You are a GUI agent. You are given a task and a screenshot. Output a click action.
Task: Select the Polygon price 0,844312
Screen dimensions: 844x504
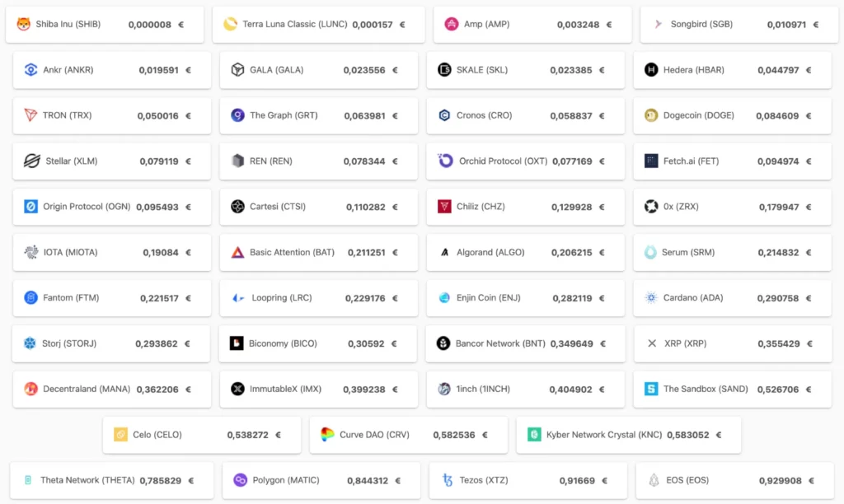tap(368, 480)
